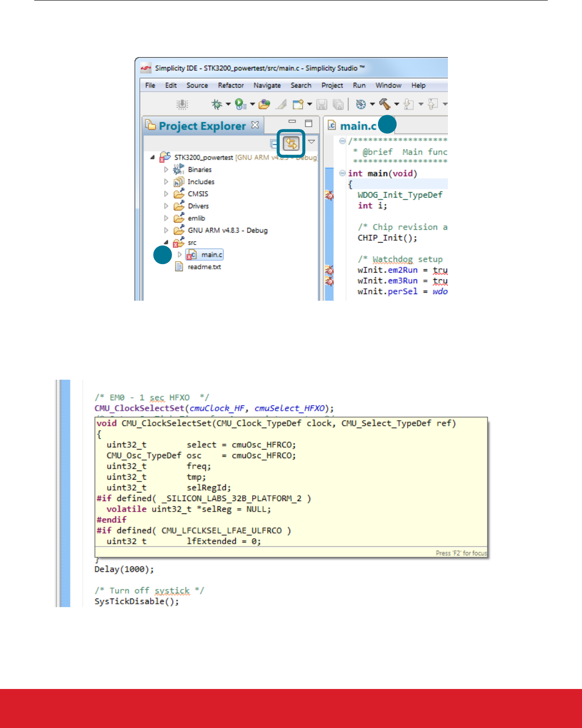
Task: Click the Delay(1000); code line
Action: tap(124, 569)
